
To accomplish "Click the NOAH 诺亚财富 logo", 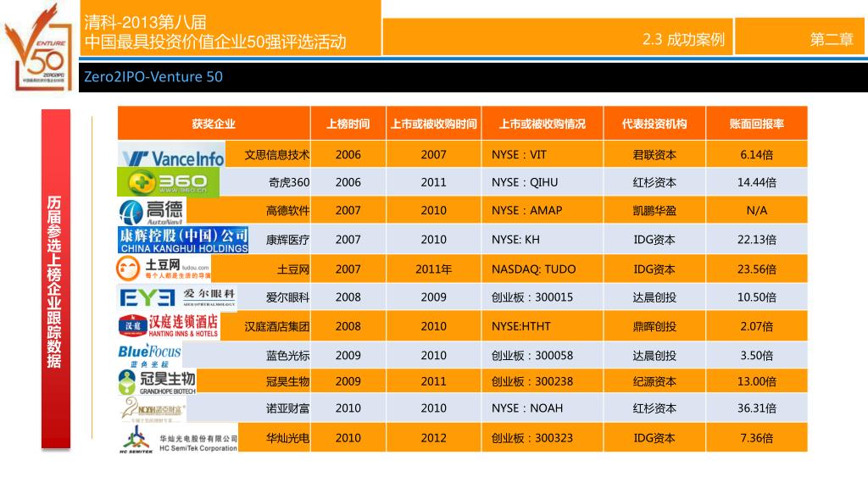I will pos(153,409).
